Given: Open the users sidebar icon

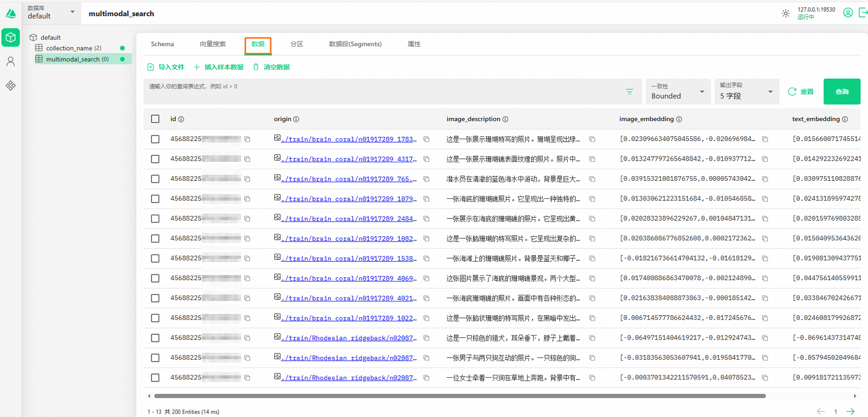Looking at the screenshot, I should point(10,62).
